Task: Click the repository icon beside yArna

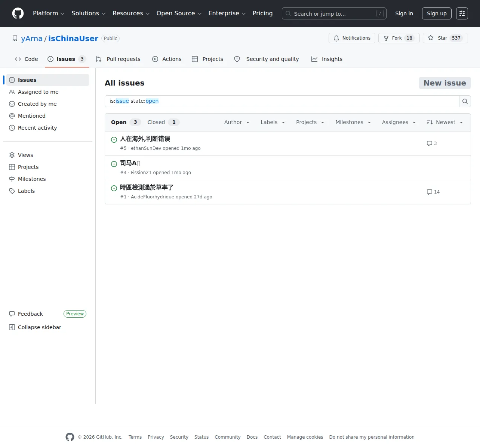Action: coord(15,38)
